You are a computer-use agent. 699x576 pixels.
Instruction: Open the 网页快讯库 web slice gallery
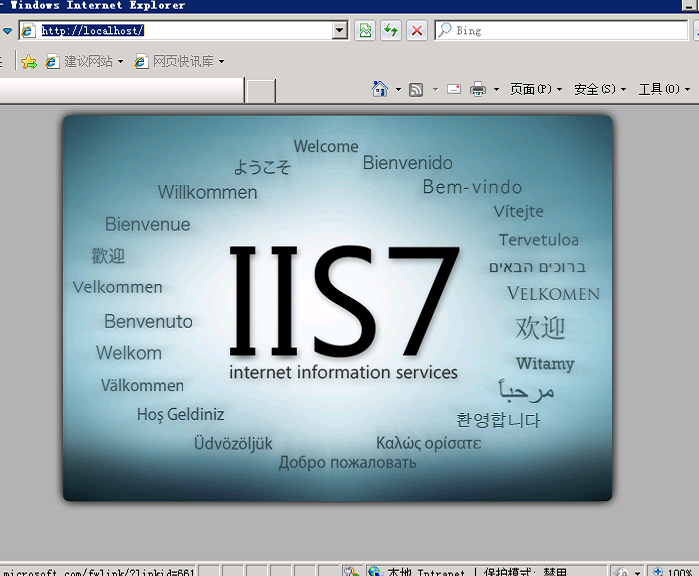(174, 62)
